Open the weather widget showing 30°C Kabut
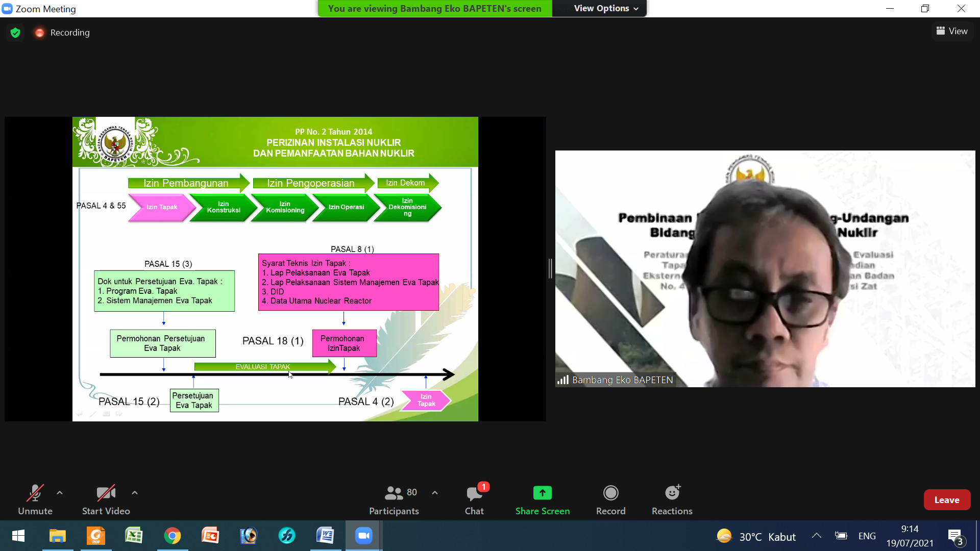Screen dimensions: 980x551 (756, 536)
